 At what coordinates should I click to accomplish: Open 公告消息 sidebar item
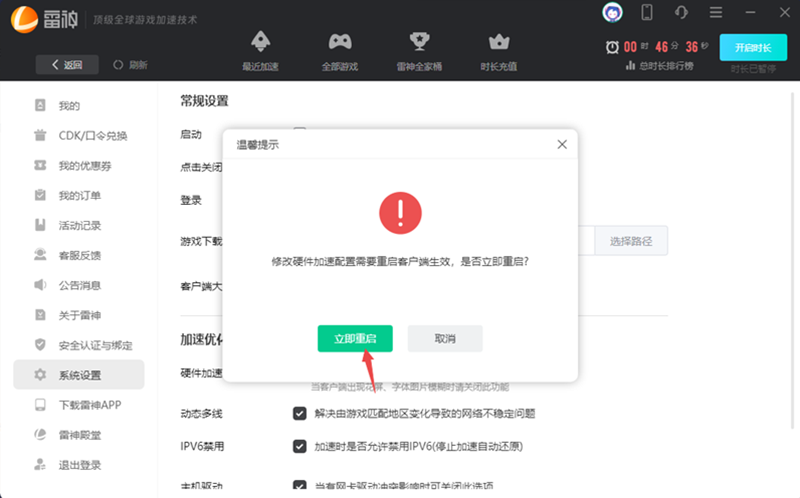tap(79, 285)
